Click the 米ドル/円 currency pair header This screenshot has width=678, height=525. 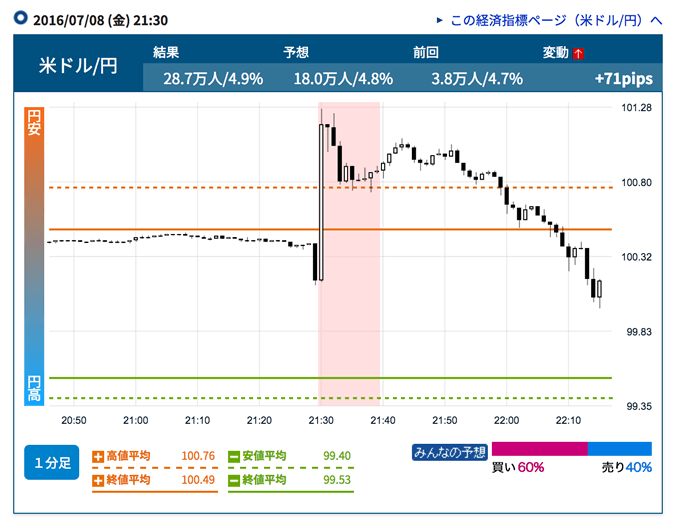[x=78, y=66]
